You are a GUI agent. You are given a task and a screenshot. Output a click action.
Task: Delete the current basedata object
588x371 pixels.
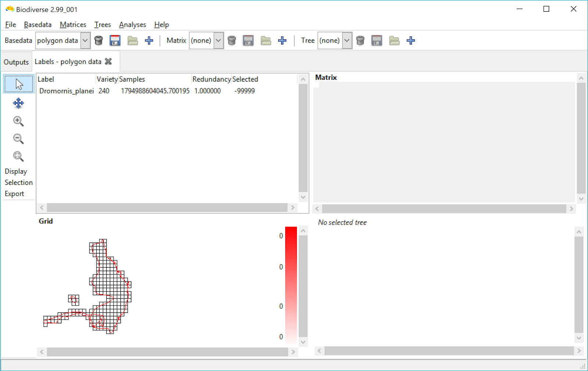coord(98,40)
